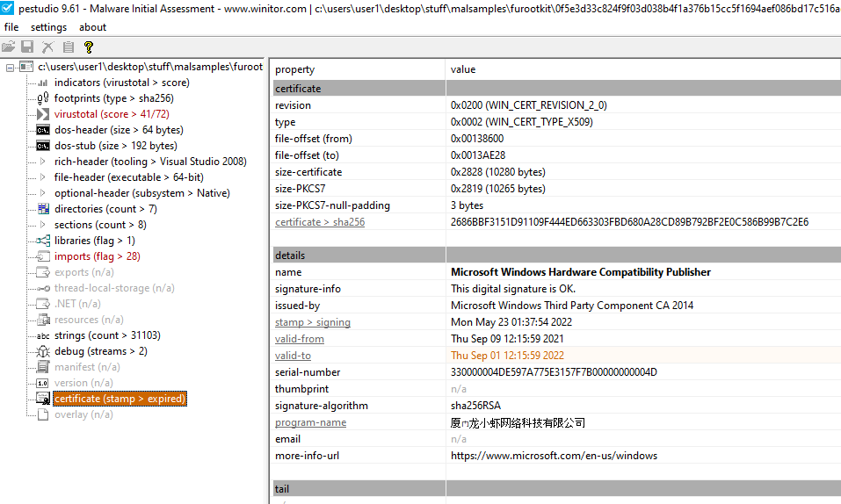Click the serial-number value 330000004DE597A...
This screenshot has height=504, width=841.
pos(554,372)
